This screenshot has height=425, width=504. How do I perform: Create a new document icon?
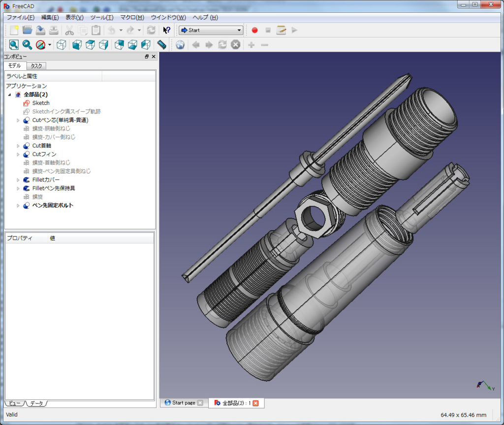[14, 30]
